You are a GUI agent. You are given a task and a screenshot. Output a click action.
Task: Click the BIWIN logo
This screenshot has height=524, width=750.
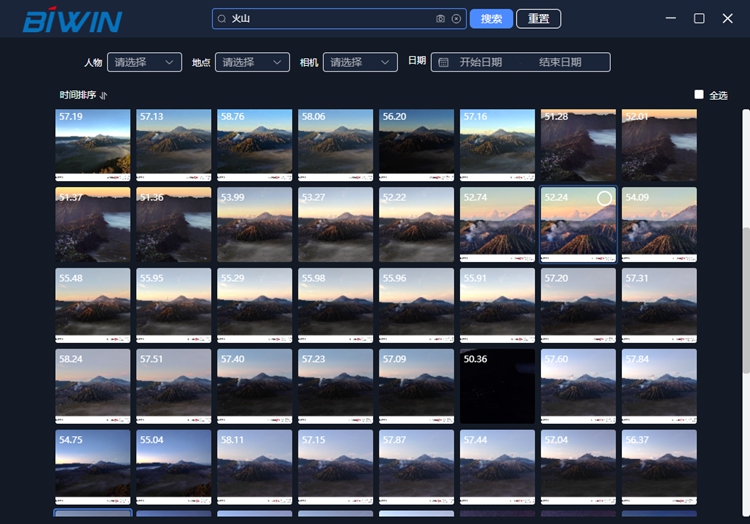[x=72, y=20]
